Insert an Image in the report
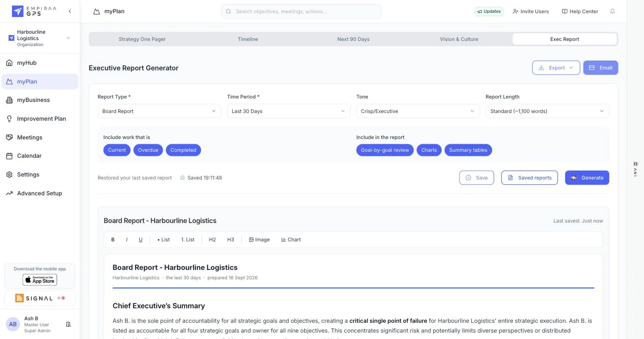 click(259, 240)
